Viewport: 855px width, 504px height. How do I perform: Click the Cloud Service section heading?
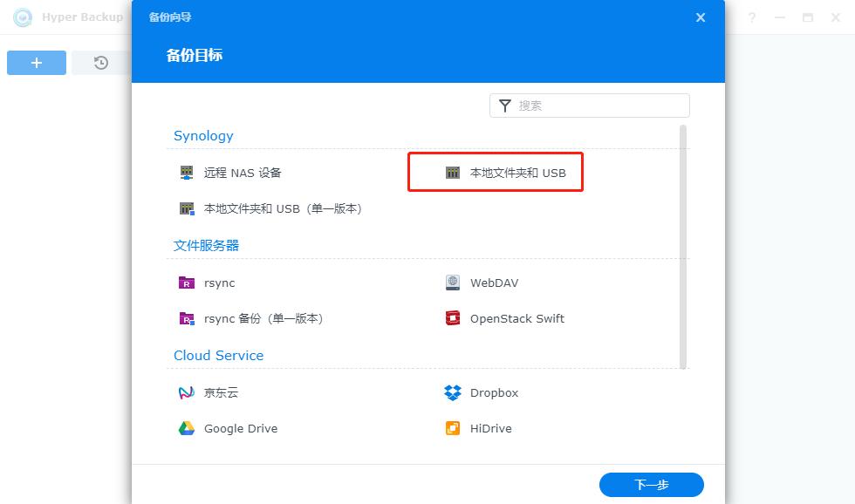[x=219, y=355]
